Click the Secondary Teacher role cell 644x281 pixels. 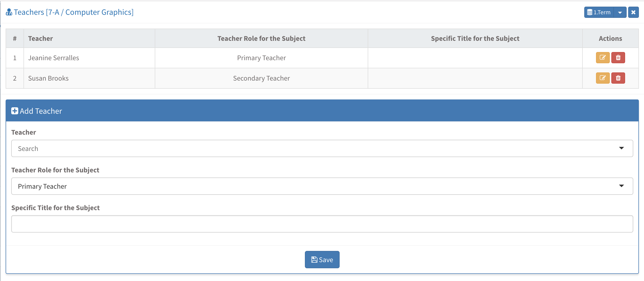261,78
